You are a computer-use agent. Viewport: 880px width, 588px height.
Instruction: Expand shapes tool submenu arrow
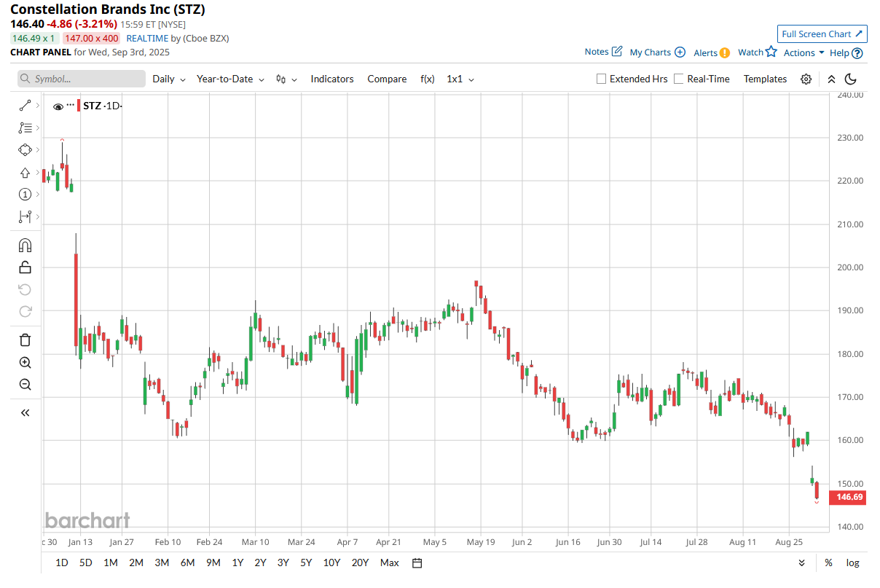[x=37, y=150]
